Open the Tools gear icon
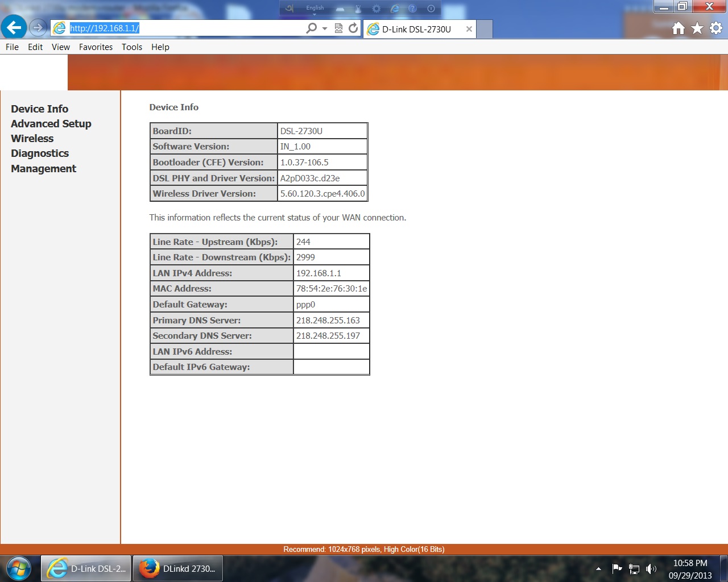Image resolution: width=728 pixels, height=582 pixels. point(716,28)
